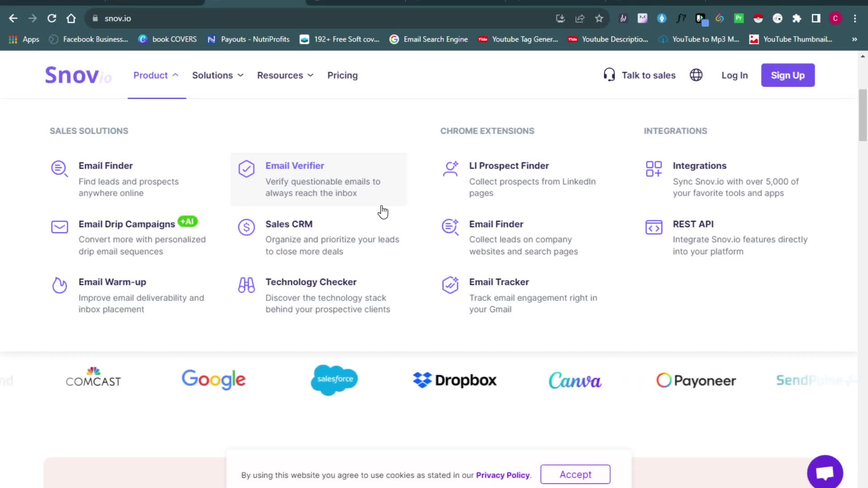Click the Email Warm-up flame icon
This screenshot has width=868, height=488.
59,285
